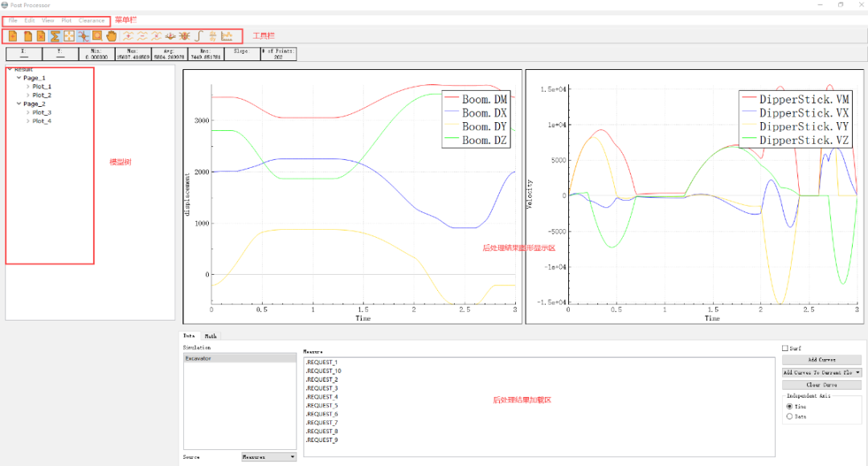Select .REQUEST_1 in Measure list
Image resolution: width=868 pixels, height=466 pixels.
coord(321,362)
